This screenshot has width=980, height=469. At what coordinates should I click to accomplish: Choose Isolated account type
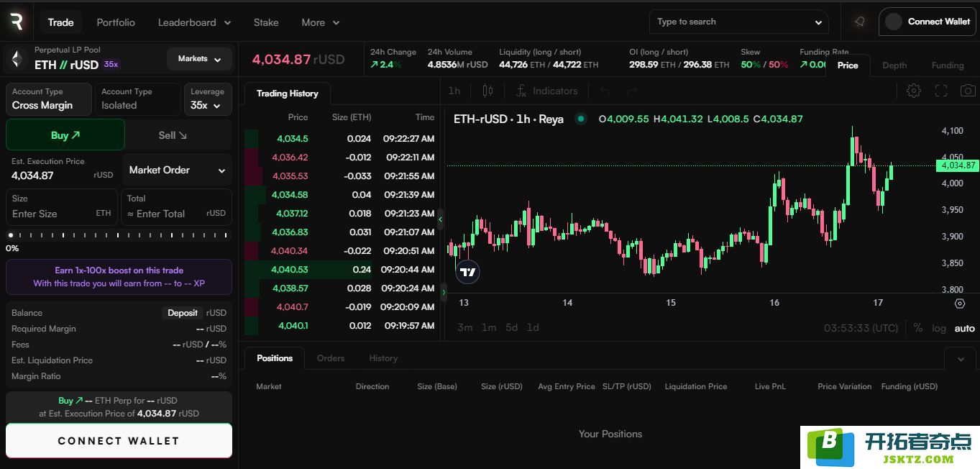(x=137, y=99)
